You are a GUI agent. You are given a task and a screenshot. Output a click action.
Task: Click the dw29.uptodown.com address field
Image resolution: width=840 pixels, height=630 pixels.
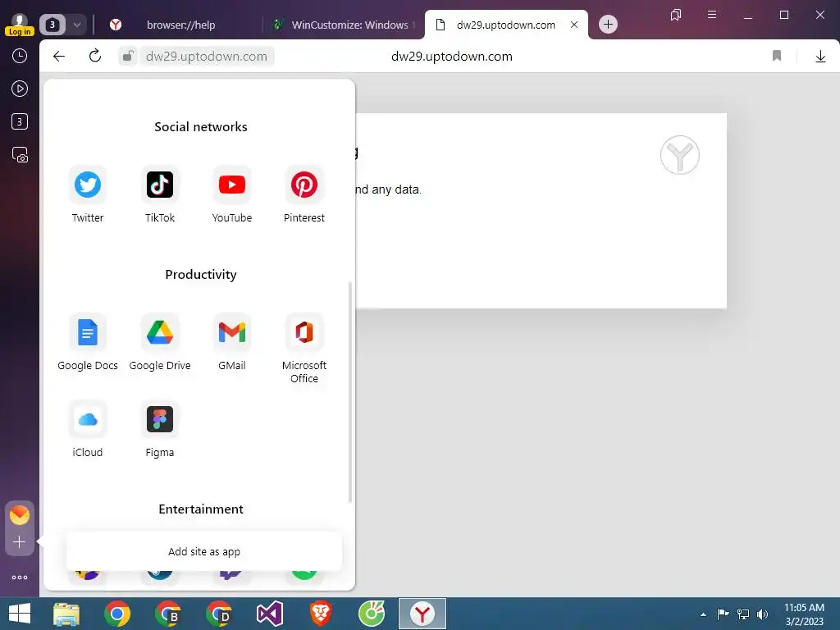pyautogui.click(x=207, y=57)
